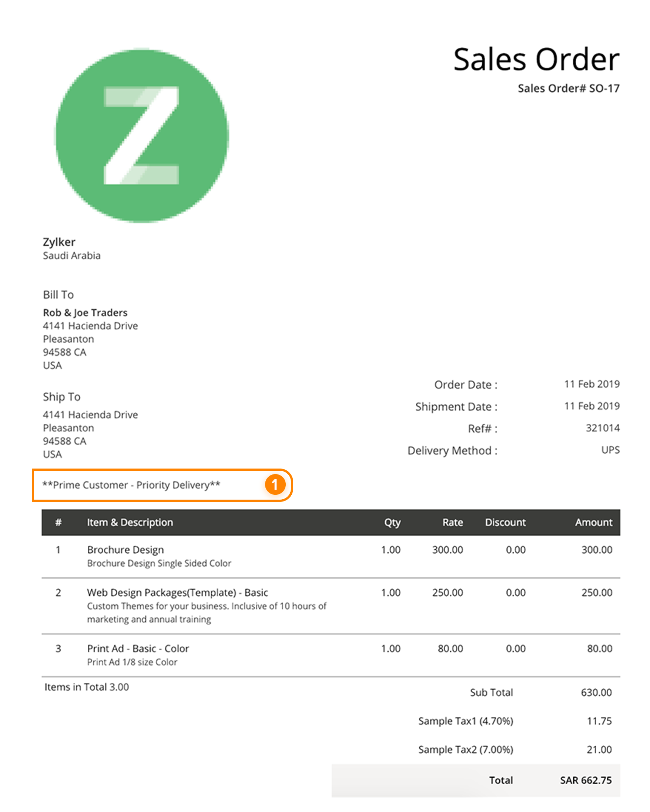The image size is (650, 812).
Task: Click the Amount column header
Action: pos(593,522)
